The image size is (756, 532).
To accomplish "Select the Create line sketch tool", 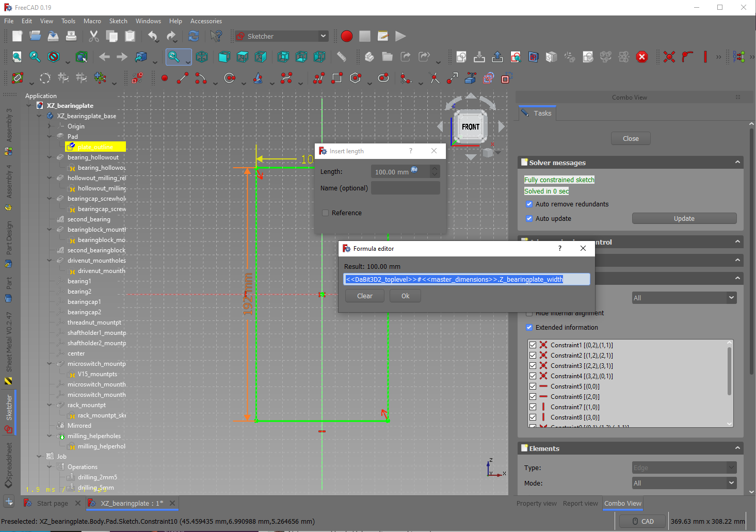I will [x=183, y=78].
